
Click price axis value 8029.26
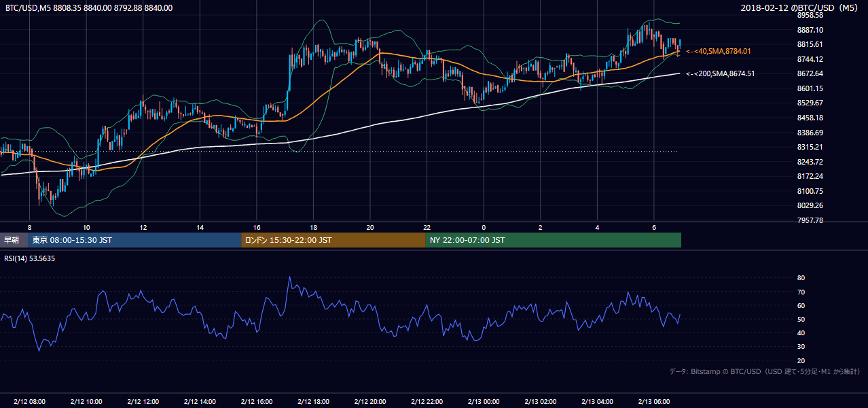[x=810, y=205]
